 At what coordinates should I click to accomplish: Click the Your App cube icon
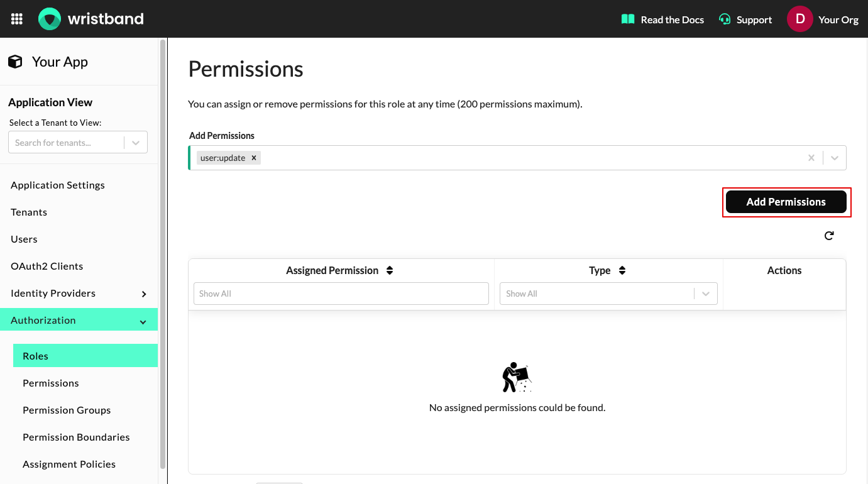15,60
